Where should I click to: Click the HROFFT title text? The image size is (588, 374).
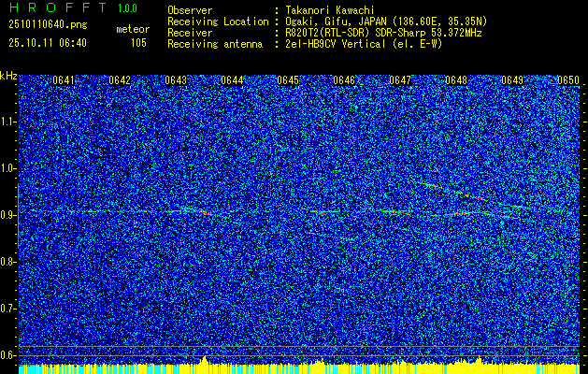pyautogui.click(x=58, y=7)
